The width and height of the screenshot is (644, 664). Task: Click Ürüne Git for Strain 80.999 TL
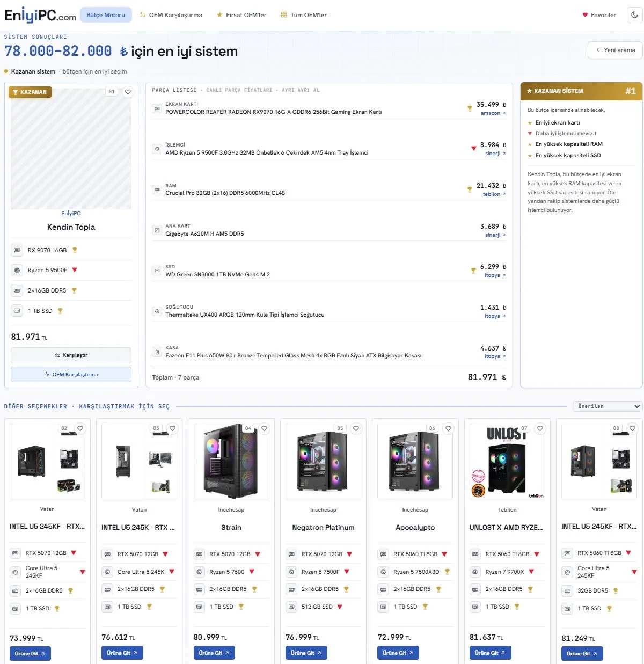[214, 653]
